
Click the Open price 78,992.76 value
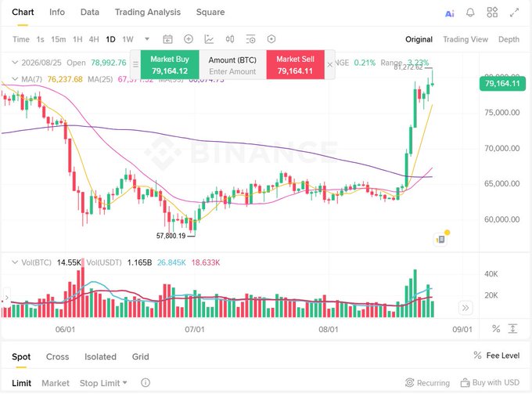point(108,63)
